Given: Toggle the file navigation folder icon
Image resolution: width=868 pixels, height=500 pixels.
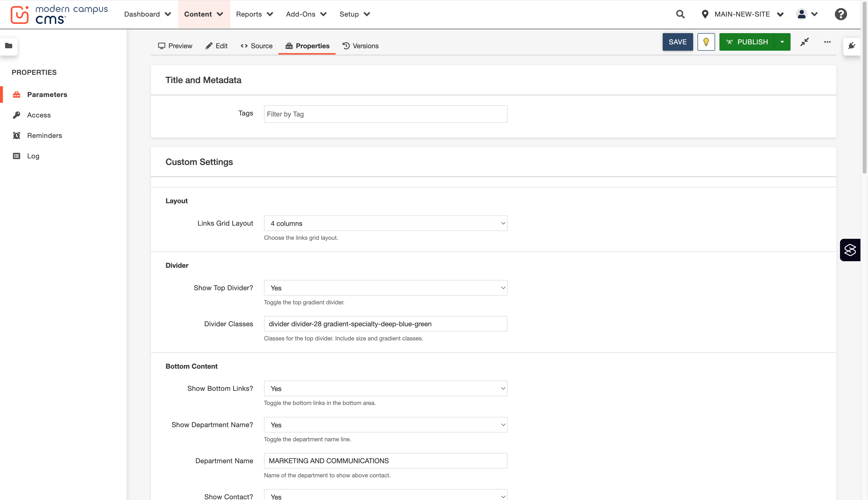Looking at the screenshot, I should [9, 46].
